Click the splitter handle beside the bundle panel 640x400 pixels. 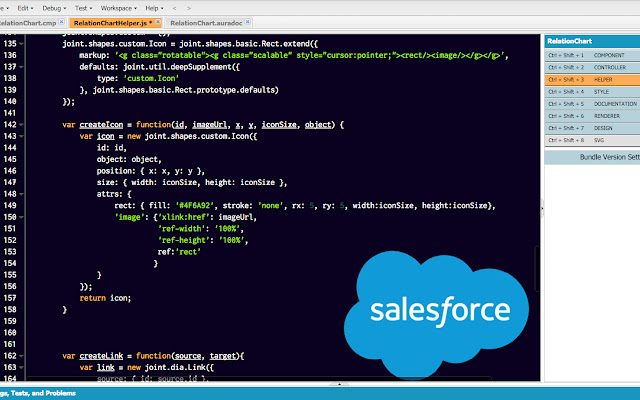[x=542, y=208]
